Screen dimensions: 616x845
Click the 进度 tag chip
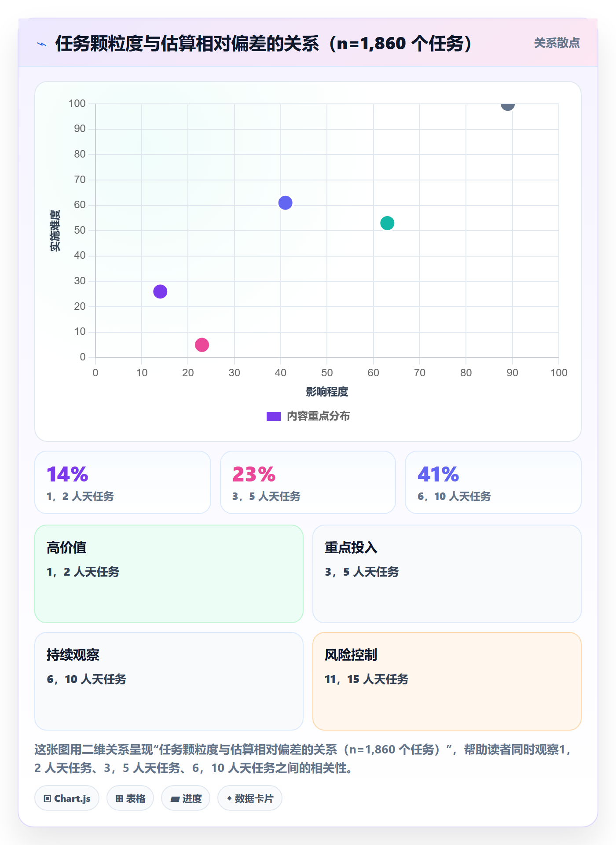click(186, 798)
